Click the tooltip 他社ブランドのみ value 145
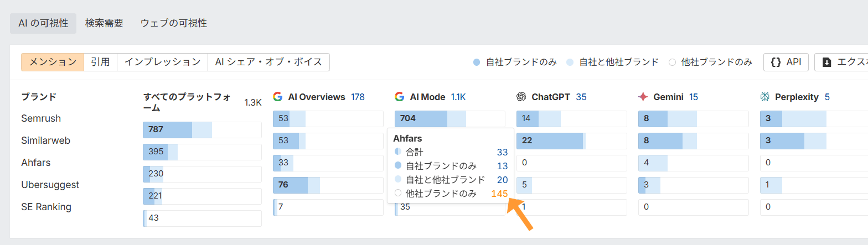The image size is (868, 245). click(x=499, y=194)
